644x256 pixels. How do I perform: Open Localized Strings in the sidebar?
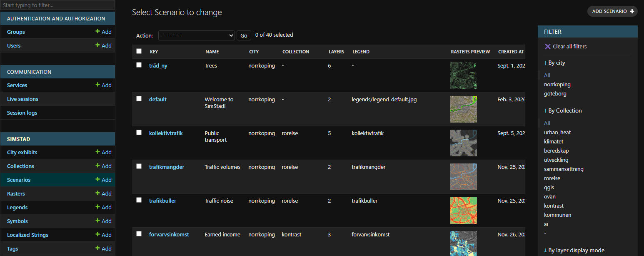pos(27,235)
